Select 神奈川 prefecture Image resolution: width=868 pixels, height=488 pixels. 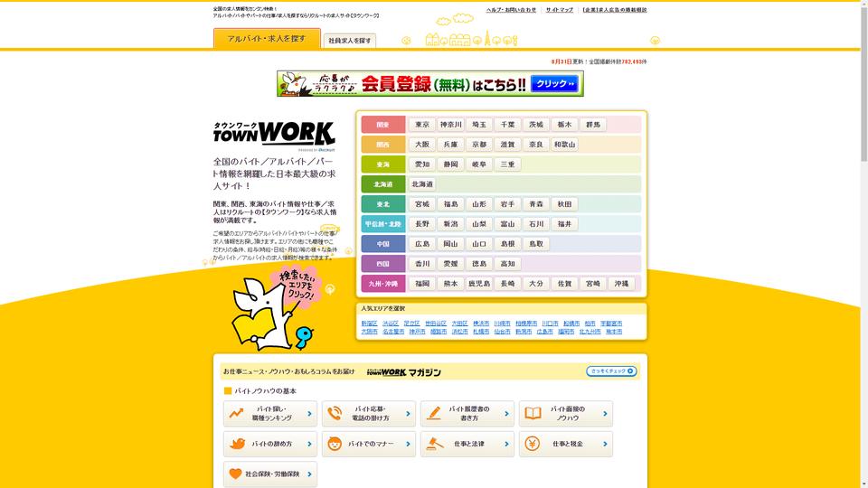pos(450,125)
